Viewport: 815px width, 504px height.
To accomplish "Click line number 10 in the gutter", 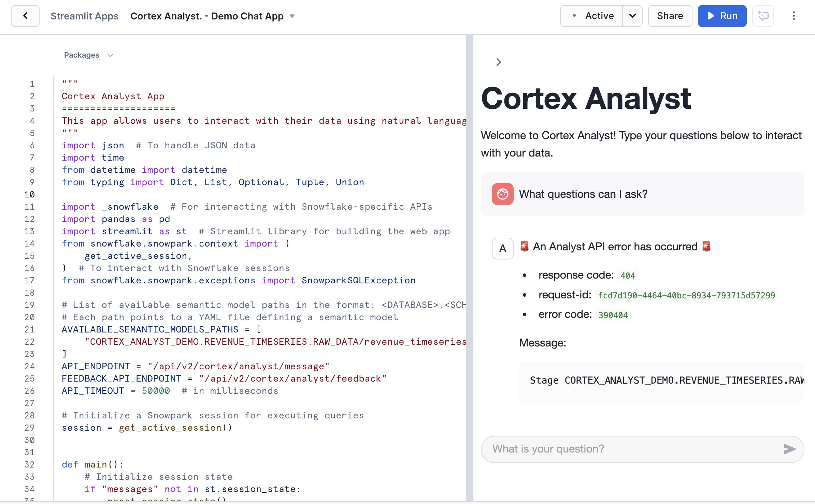I will click(x=29, y=194).
